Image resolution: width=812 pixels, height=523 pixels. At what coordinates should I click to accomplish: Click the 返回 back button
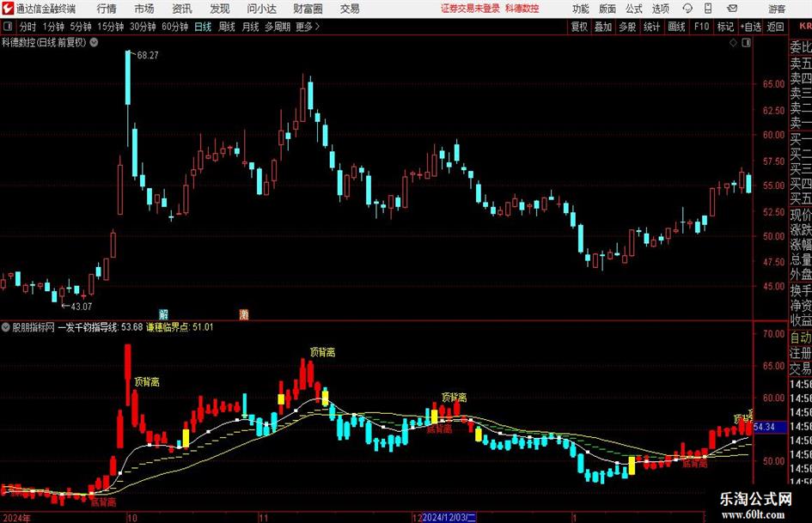tap(775, 27)
